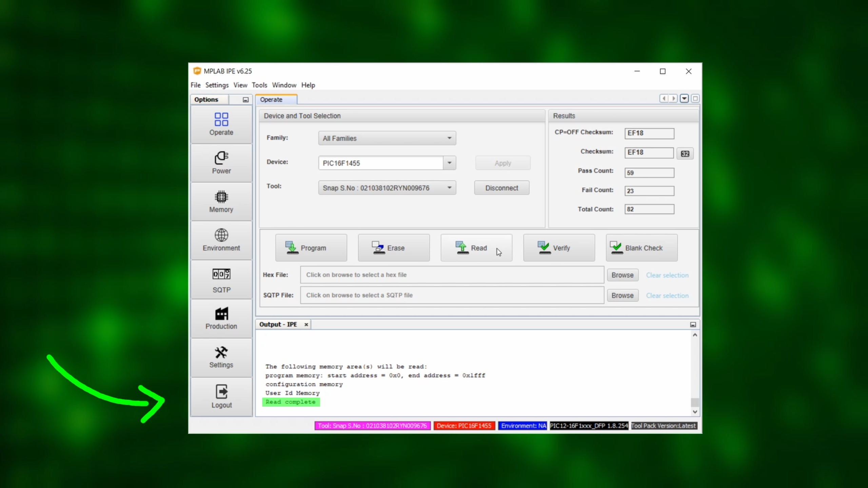The image size is (868, 488).
Task: Open the Power options icon
Action: tap(221, 158)
